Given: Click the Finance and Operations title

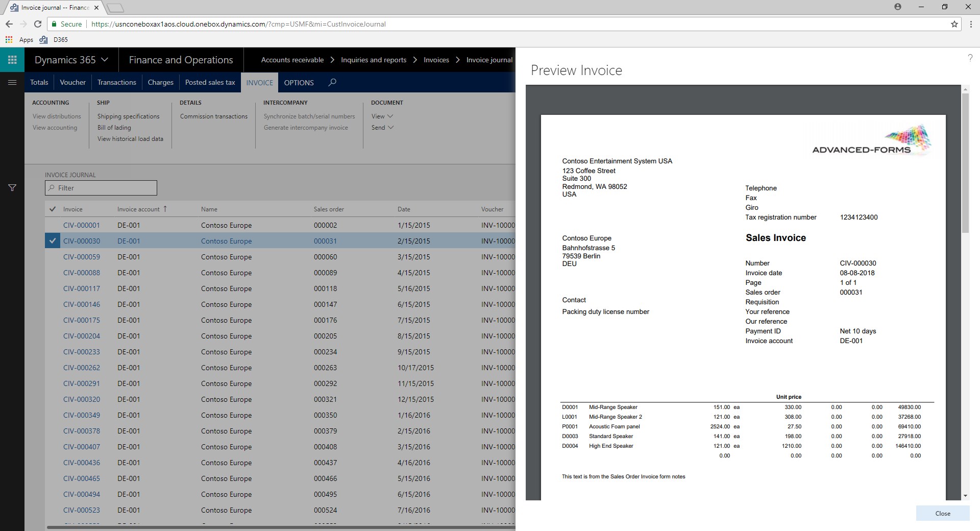Looking at the screenshot, I should 181,60.
